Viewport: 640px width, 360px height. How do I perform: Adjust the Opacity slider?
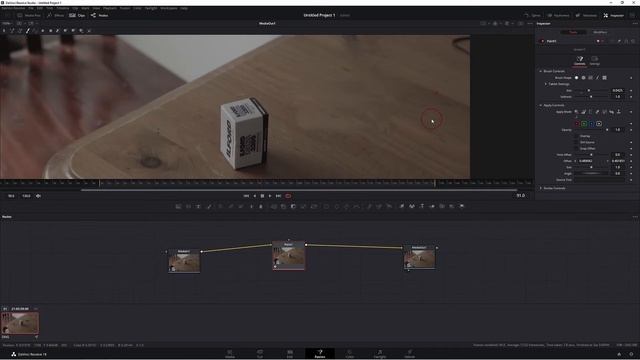[591, 130]
